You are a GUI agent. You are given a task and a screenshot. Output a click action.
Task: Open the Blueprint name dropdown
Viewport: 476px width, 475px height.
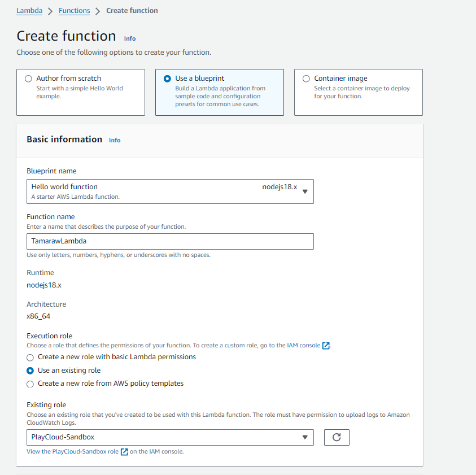170,191
